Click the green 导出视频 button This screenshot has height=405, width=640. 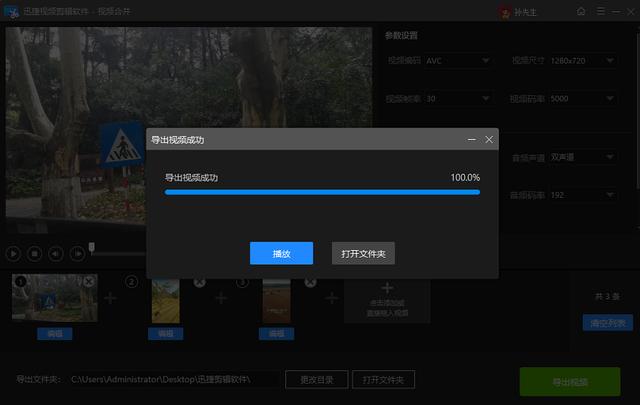coord(570,382)
